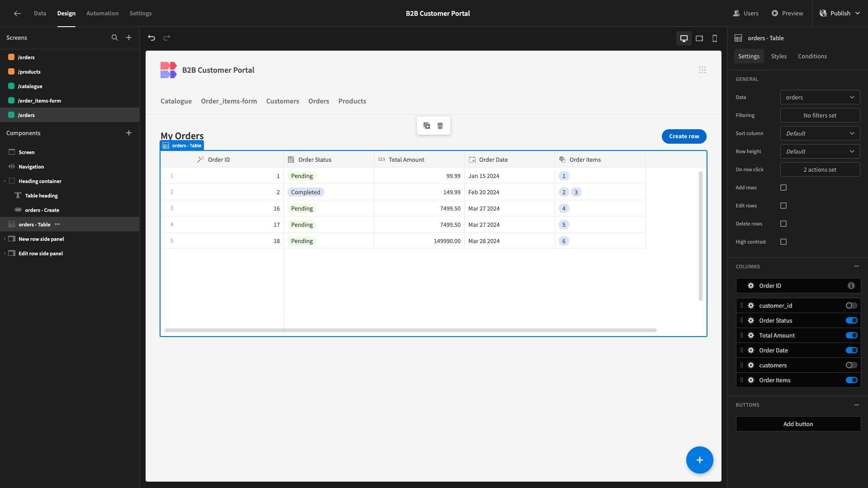Click the Create row button
The width and height of the screenshot is (868, 488).
click(684, 136)
